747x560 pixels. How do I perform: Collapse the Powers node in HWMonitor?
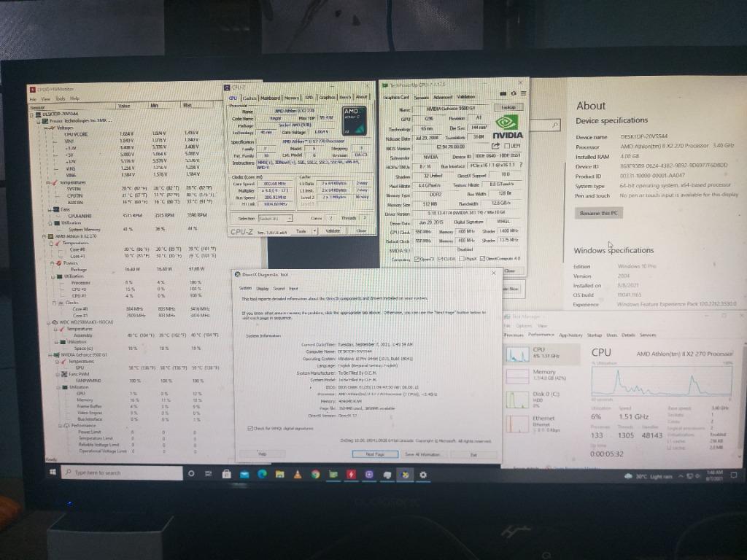[53, 262]
